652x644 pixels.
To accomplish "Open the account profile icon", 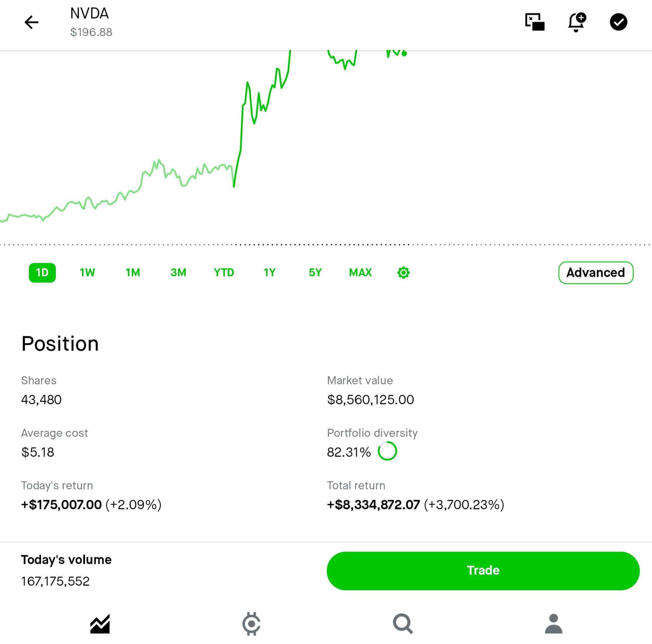I will point(553,624).
